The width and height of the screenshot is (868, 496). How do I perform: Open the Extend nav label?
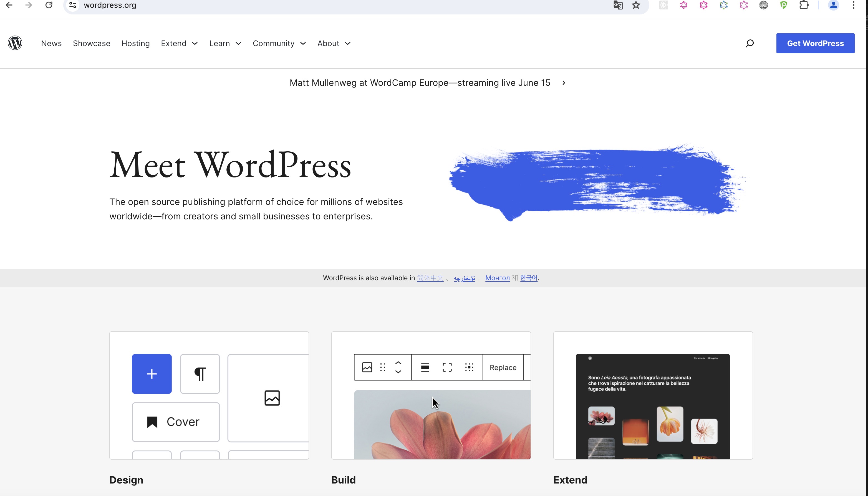(174, 43)
